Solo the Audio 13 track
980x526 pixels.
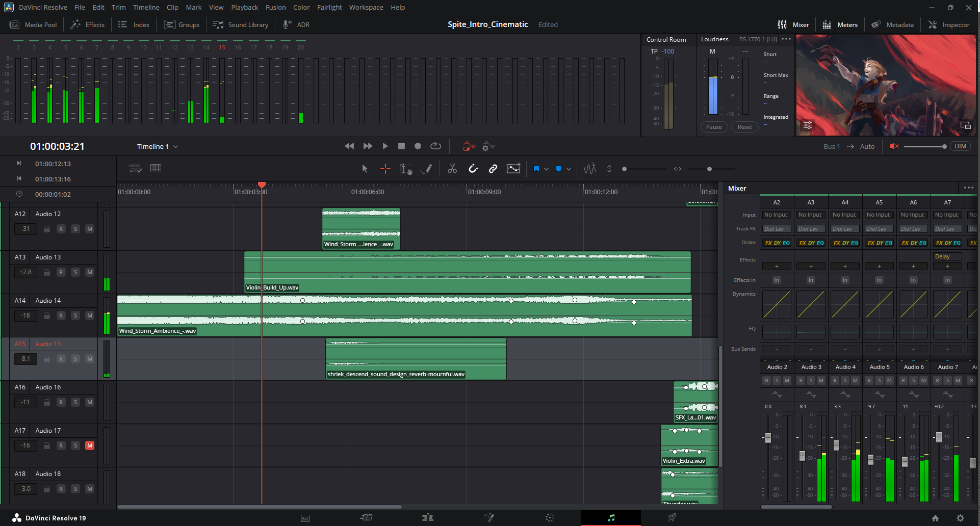pos(75,272)
